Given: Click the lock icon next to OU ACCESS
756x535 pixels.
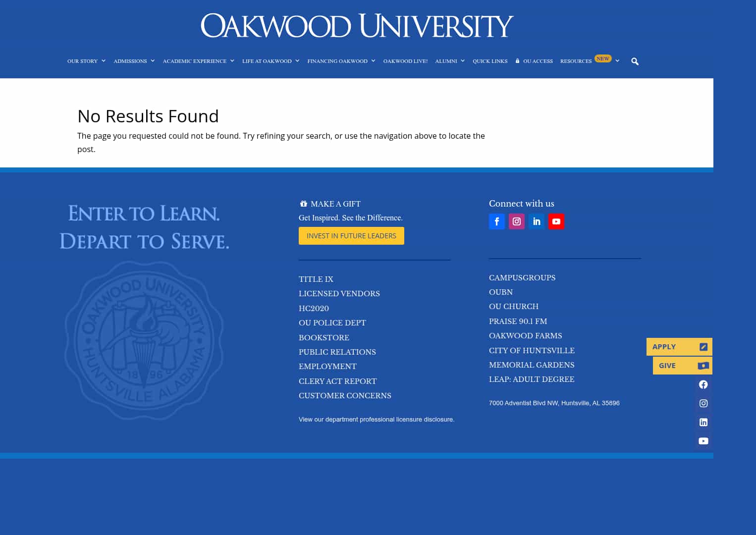Looking at the screenshot, I should click(x=518, y=61).
